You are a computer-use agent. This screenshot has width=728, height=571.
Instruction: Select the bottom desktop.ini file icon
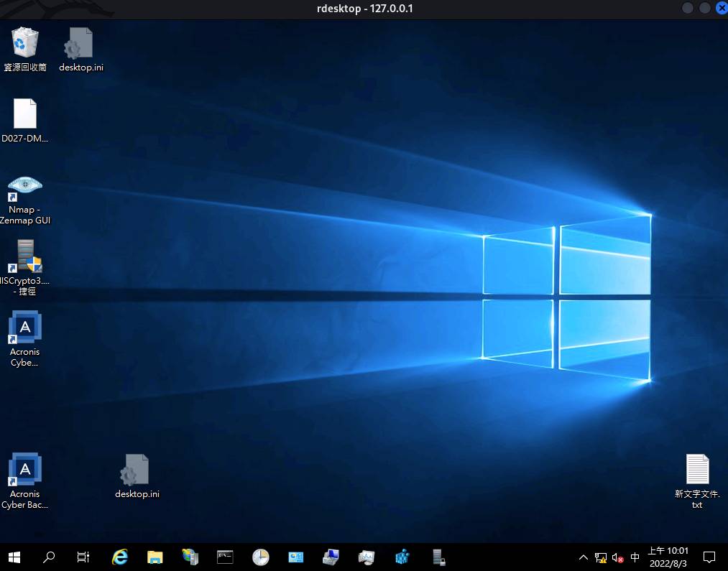coord(137,476)
